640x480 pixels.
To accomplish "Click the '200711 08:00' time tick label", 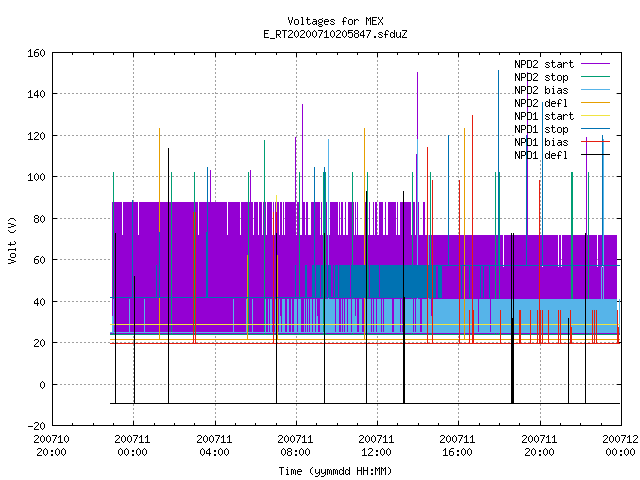I will 296,445.
